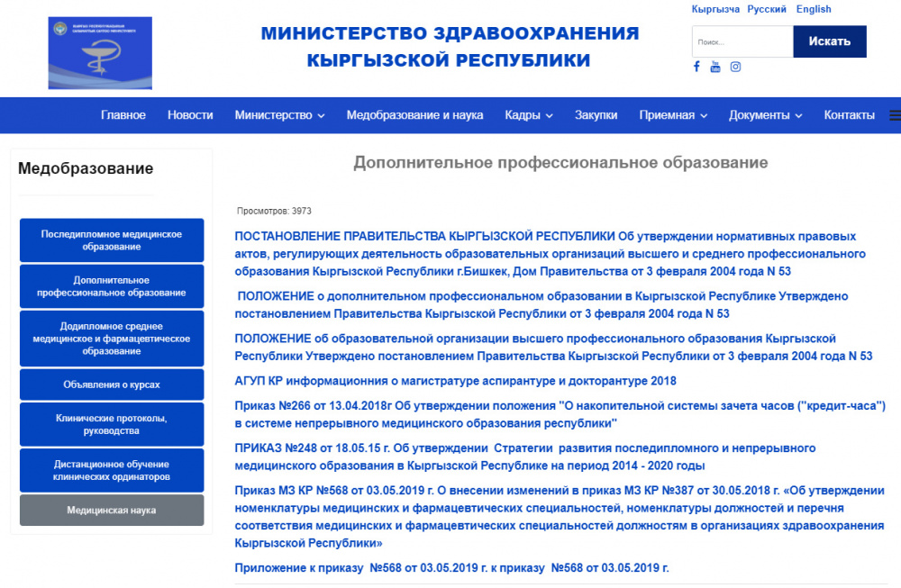Open the Кадры dropdown menu
The image size is (901, 588).
(x=528, y=115)
